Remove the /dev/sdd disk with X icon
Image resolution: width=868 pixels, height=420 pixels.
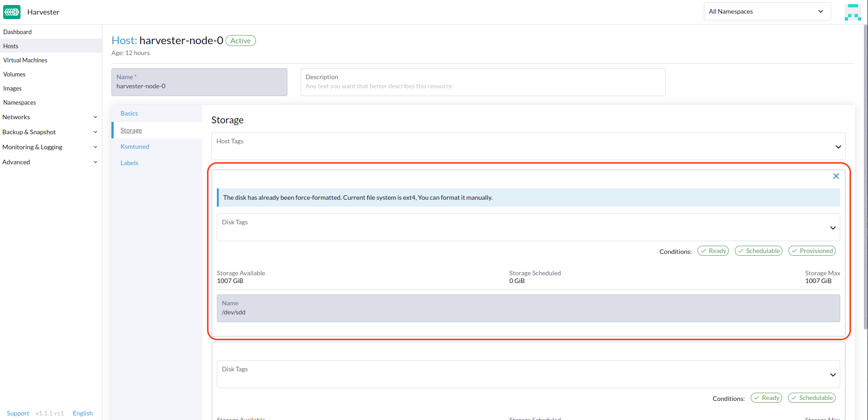[836, 176]
